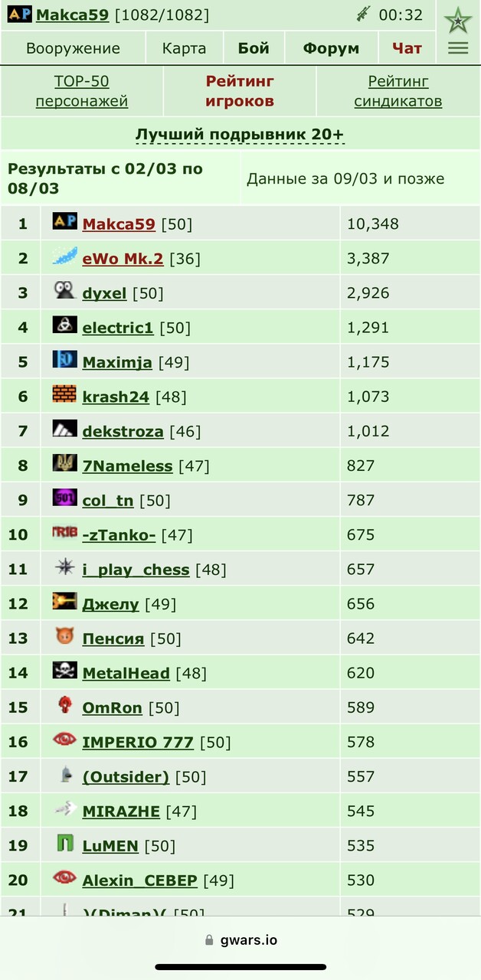Switch to TOP-50 персонажей tab
The width and height of the screenshot is (481, 980).
82,91
